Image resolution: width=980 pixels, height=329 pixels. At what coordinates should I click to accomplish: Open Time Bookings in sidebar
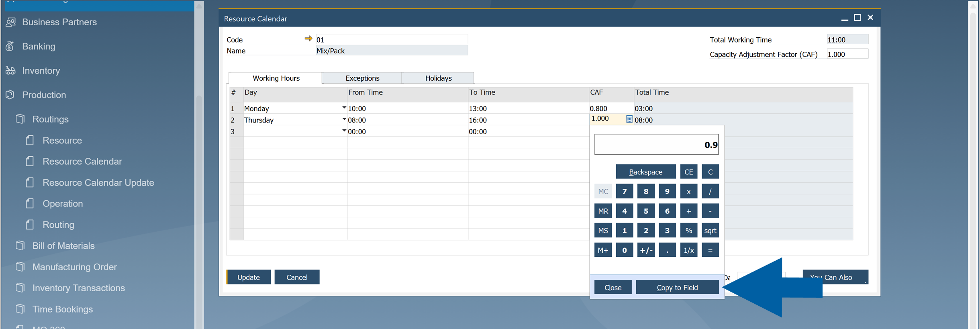point(63,309)
